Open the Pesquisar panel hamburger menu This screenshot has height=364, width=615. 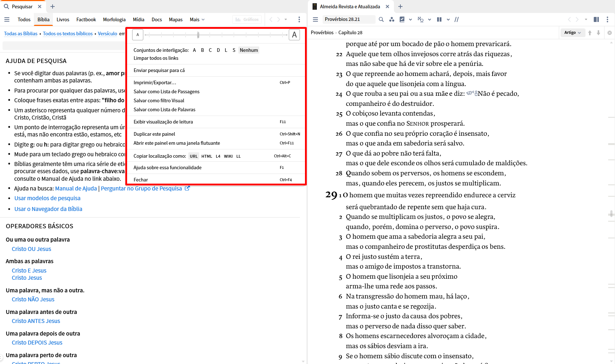pos(7,19)
